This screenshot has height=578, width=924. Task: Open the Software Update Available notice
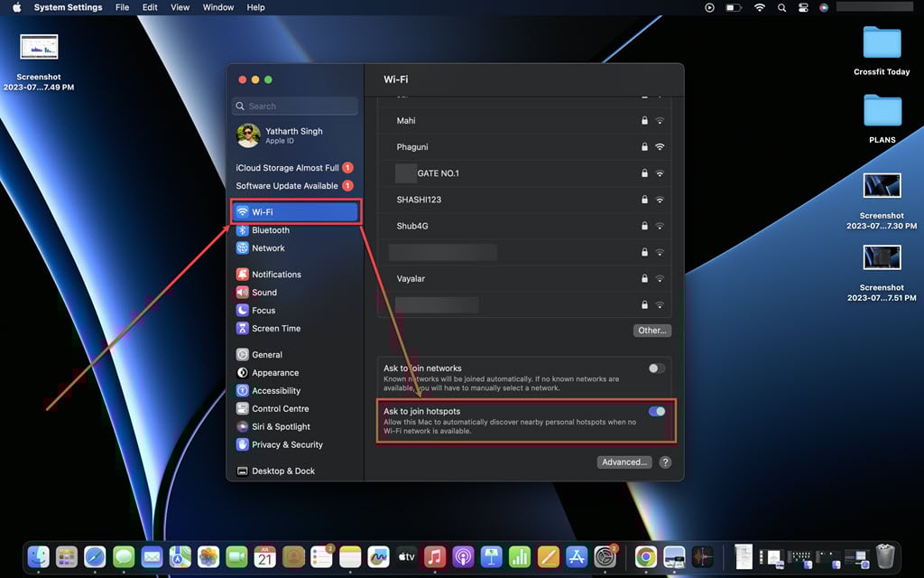click(x=294, y=186)
